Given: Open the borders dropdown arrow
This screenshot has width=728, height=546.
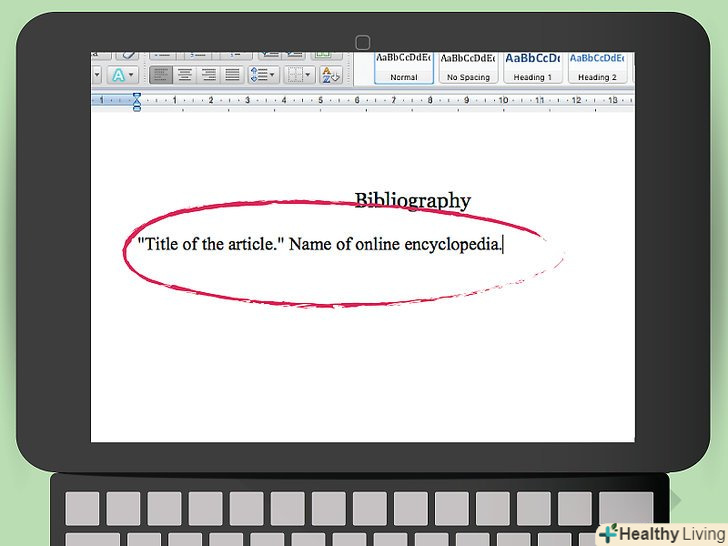Looking at the screenshot, I should [x=309, y=75].
